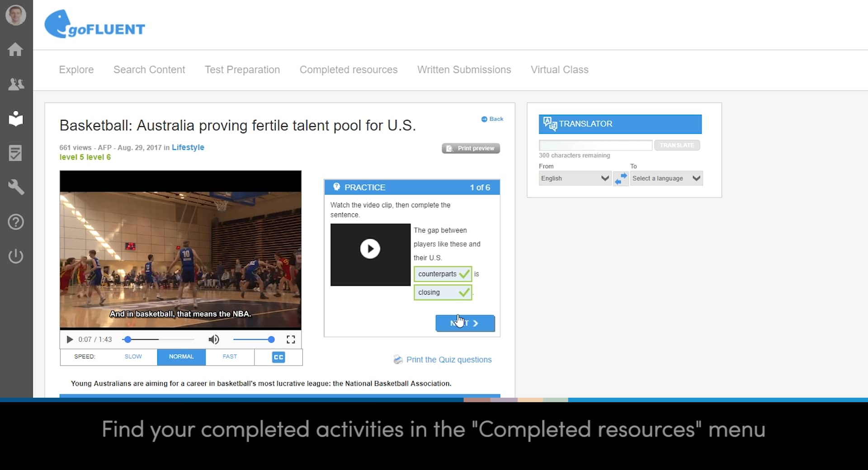Screen dimensions: 868x470
Task: Open the library book icon in sidebar
Action: tap(15, 119)
